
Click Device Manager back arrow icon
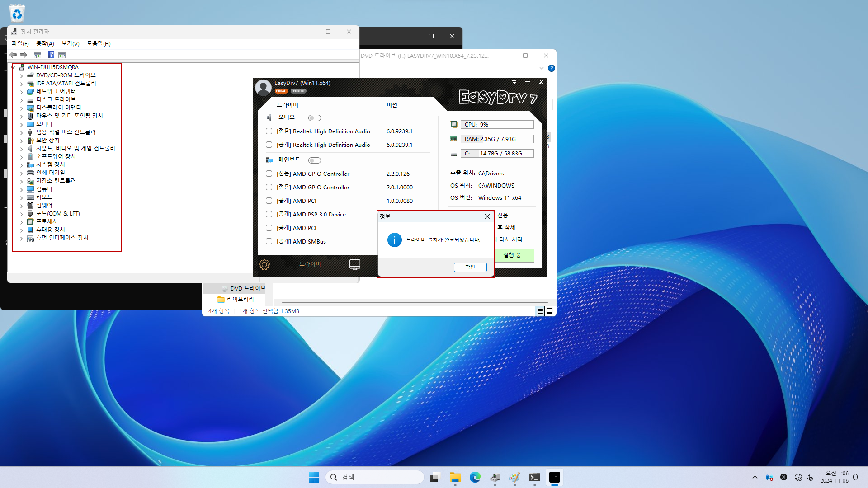[13, 55]
